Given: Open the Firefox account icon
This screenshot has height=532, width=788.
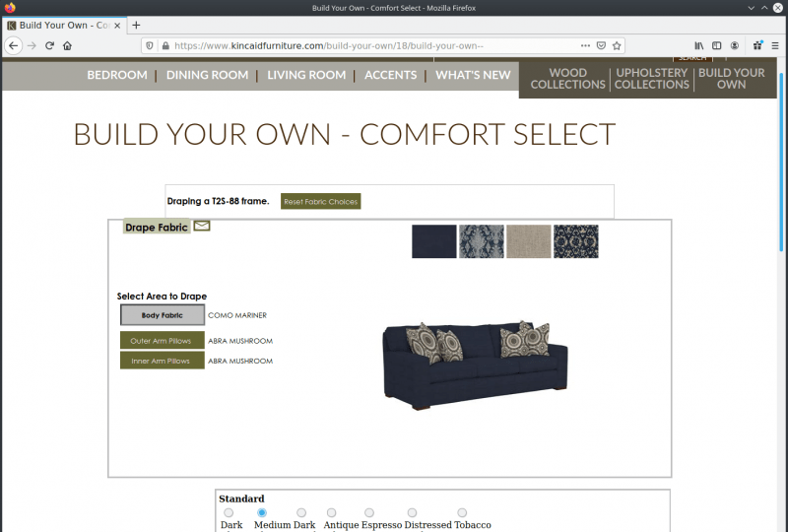Looking at the screenshot, I should (x=734, y=45).
